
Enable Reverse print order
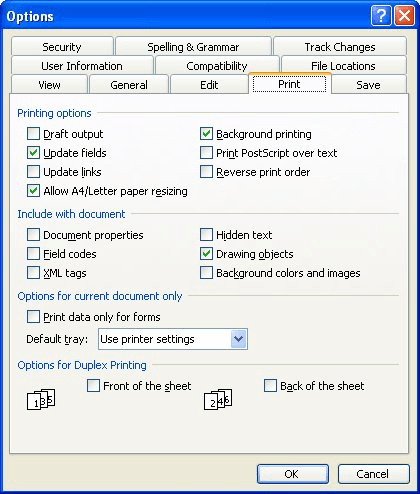(206, 172)
